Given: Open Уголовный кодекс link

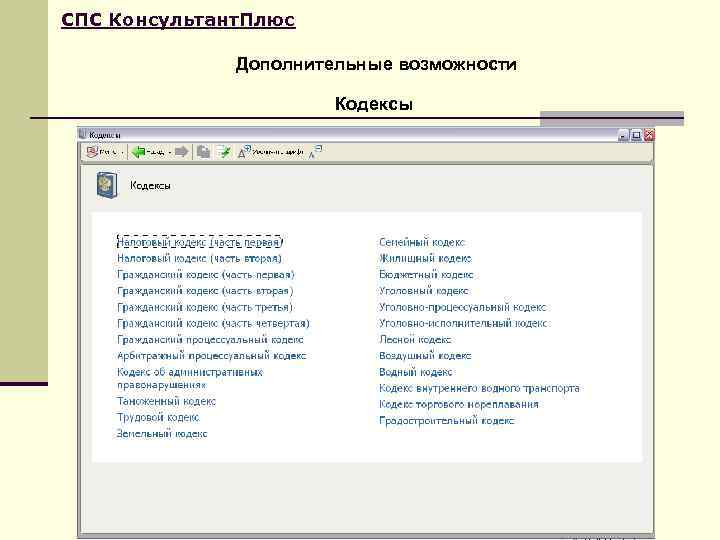Looking at the screenshot, I should click(x=423, y=291).
